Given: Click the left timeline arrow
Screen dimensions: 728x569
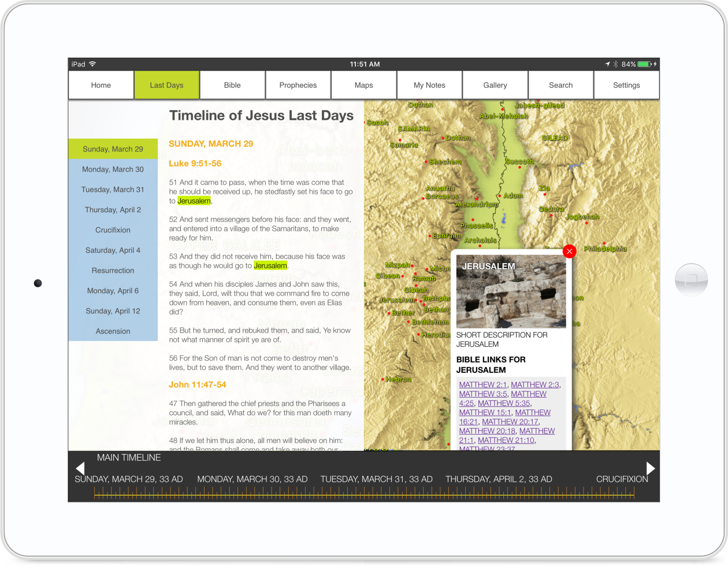Looking at the screenshot, I should 80,468.
